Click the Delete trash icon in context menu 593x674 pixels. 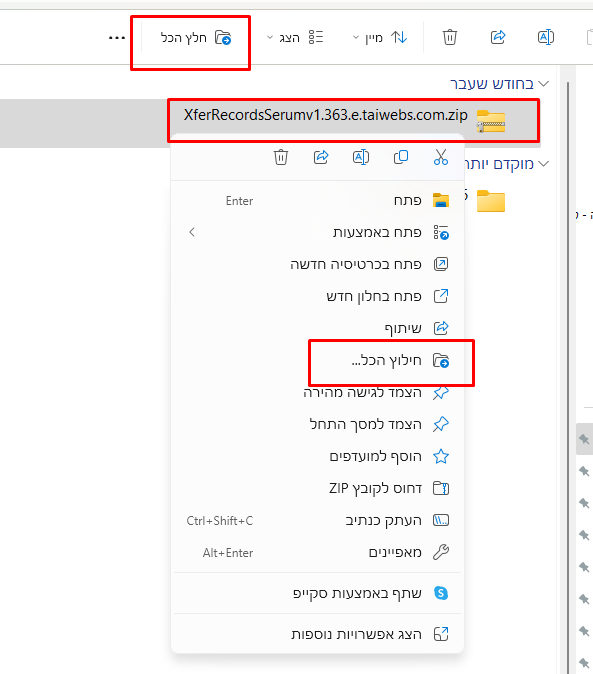[x=281, y=157]
